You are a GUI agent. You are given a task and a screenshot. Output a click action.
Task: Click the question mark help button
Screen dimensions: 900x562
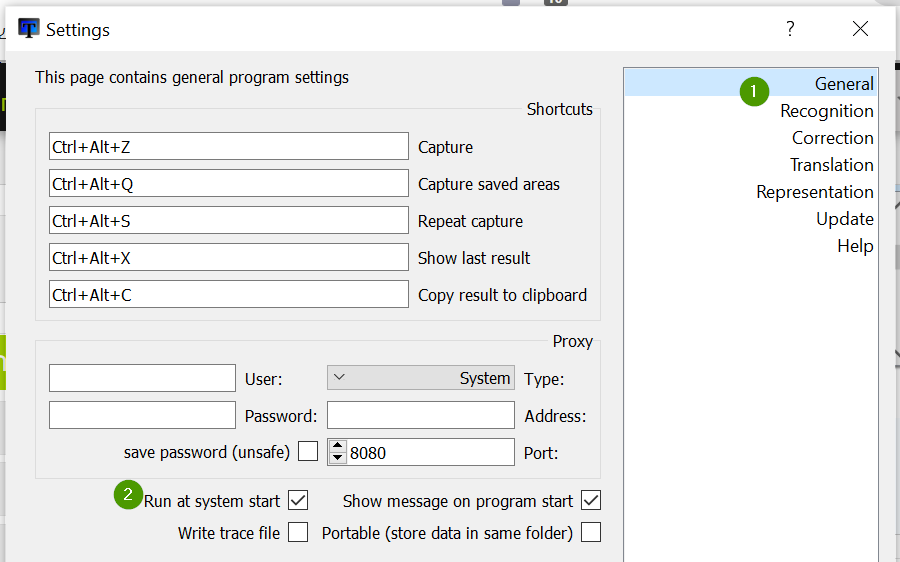790,29
